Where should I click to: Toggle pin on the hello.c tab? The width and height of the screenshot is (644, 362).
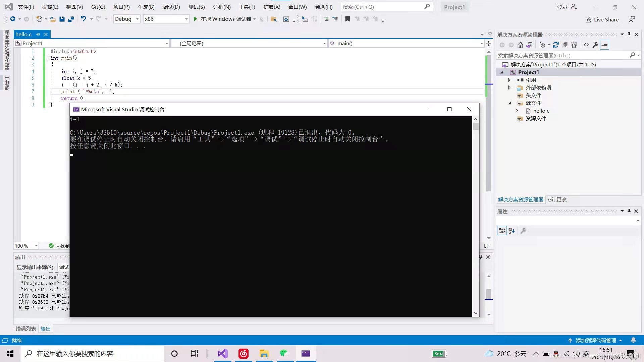(x=38, y=34)
